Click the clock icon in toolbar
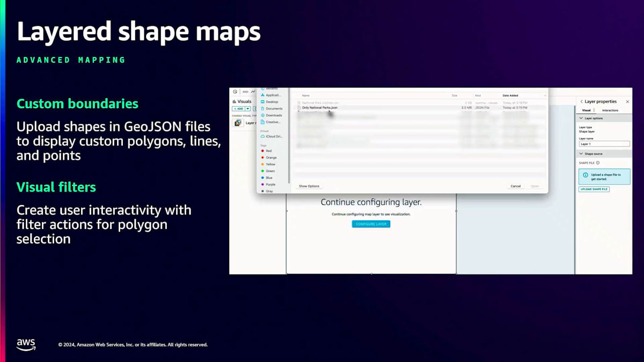The width and height of the screenshot is (644, 362). (235, 92)
